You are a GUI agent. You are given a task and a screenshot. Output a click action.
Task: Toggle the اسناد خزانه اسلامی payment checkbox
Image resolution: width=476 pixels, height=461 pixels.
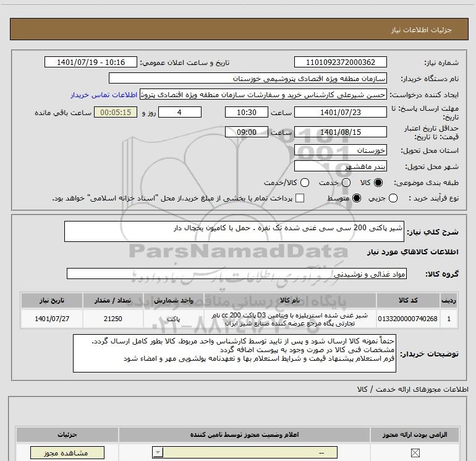300,198
